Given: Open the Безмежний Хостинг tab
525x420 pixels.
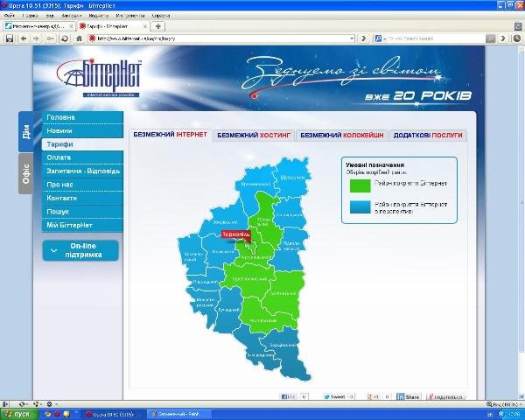Looking at the screenshot, I should click(254, 136).
